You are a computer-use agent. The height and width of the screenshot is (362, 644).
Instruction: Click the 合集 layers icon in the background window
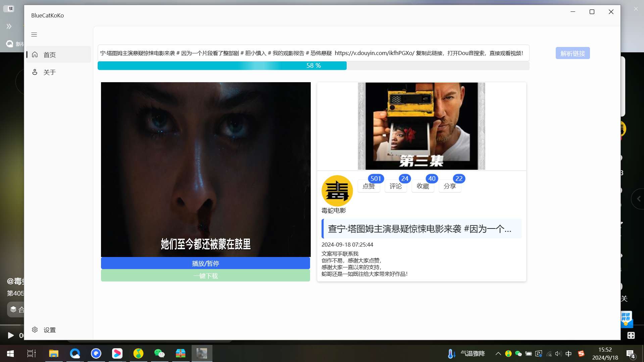(x=13, y=309)
